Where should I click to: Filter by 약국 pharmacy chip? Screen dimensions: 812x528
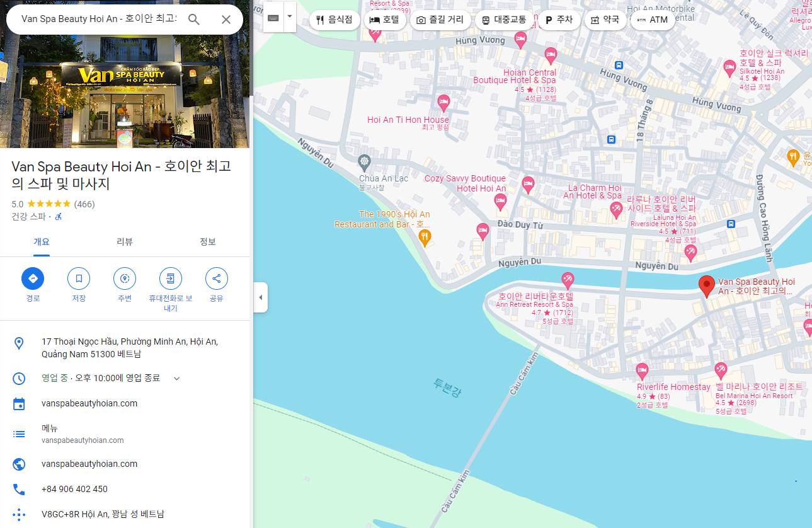pyautogui.click(x=605, y=20)
